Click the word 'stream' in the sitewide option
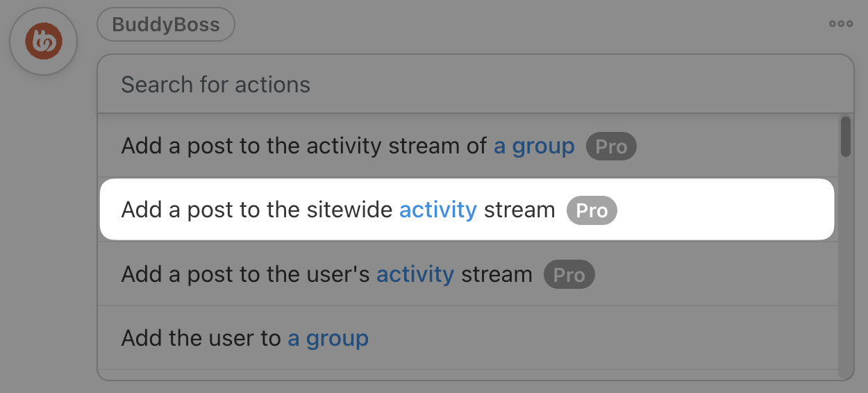868x393 pixels. tap(519, 210)
